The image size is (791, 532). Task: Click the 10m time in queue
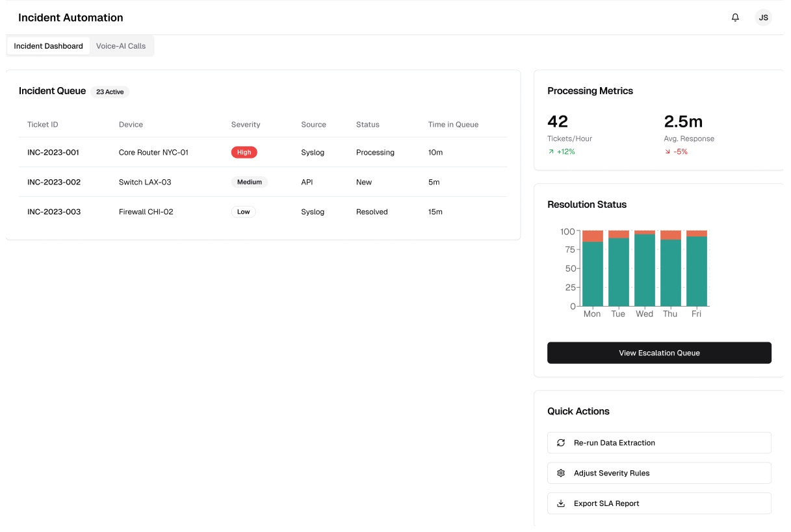(435, 153)
